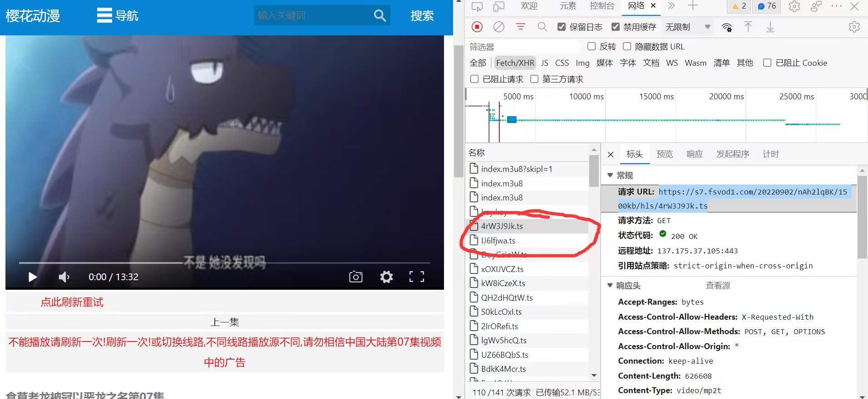Click the import HAR upload arrow

[748, 27]
